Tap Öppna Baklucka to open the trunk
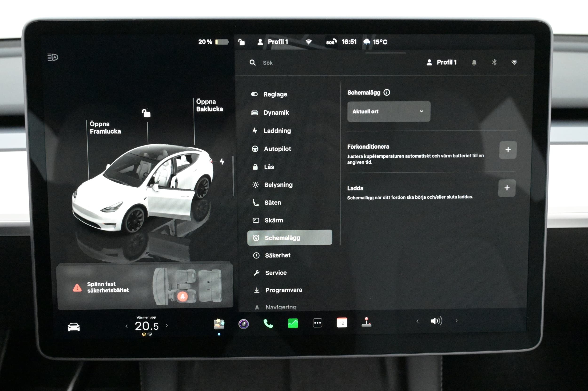 (209, 105)
